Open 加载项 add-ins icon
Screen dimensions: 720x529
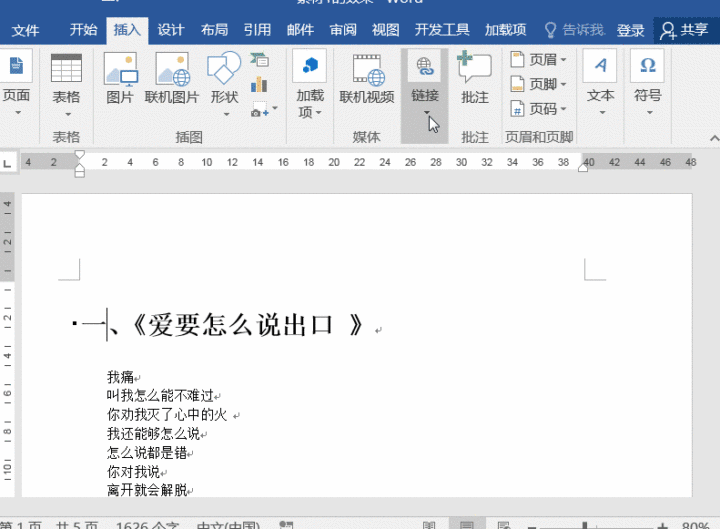pyautogui.click(x=310, y=66)
